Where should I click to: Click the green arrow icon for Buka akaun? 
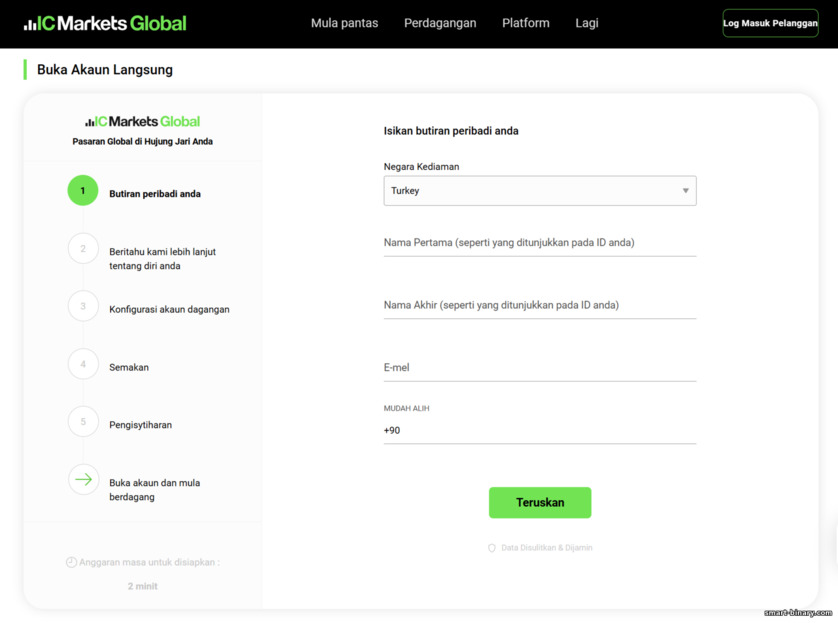pyautogui.click(x=83, y=479)
